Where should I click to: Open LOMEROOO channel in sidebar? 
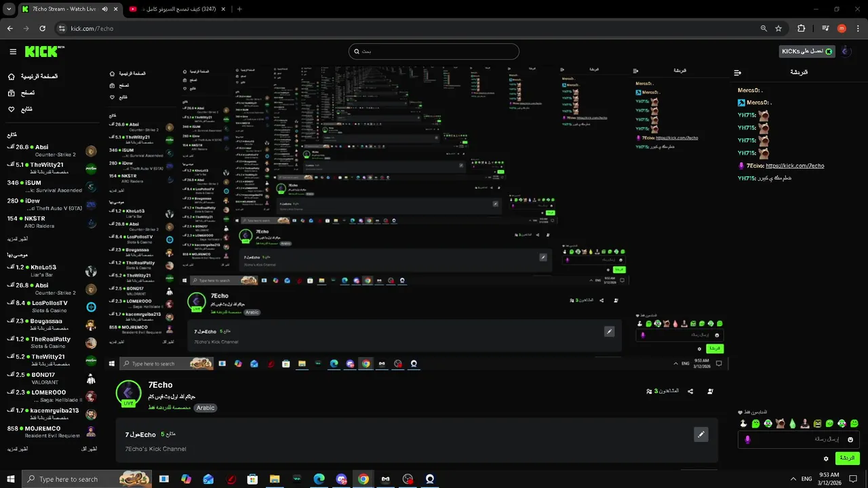pyautogui.click(x=52, y=396)
